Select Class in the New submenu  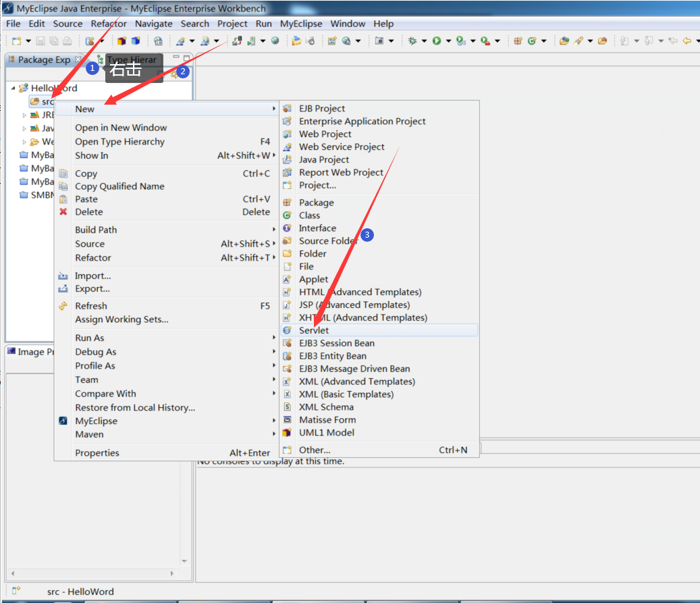point(379,215)
